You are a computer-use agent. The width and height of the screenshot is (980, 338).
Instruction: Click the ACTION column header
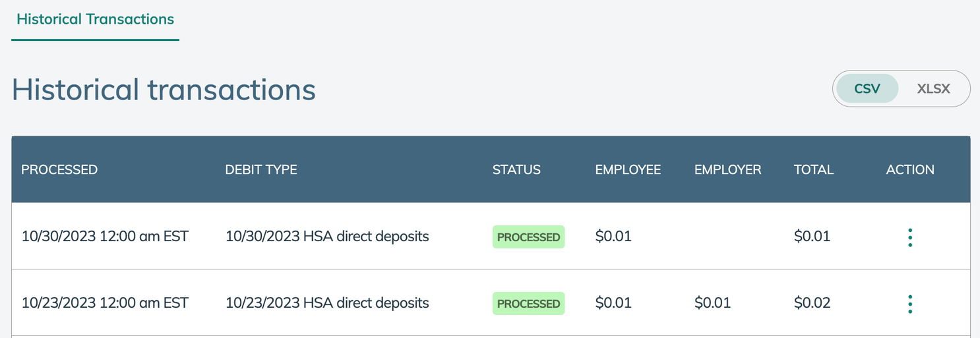click(x=910, y=169)
